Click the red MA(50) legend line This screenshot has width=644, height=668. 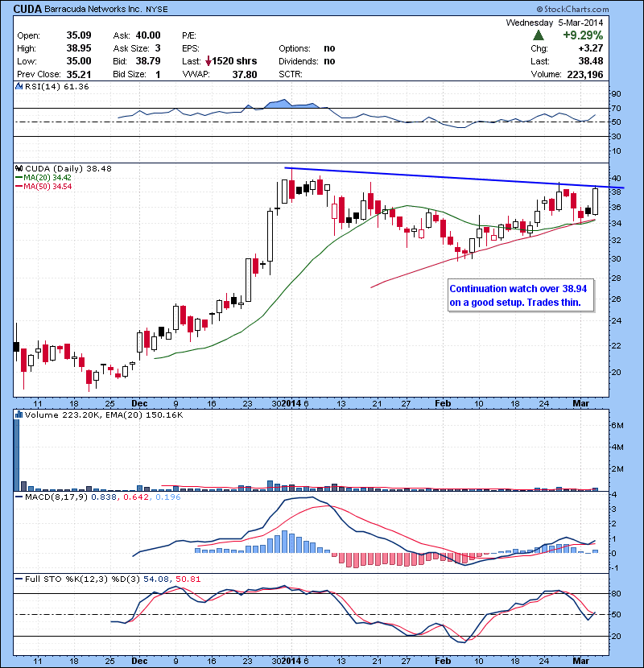click(x=19, y=187)
